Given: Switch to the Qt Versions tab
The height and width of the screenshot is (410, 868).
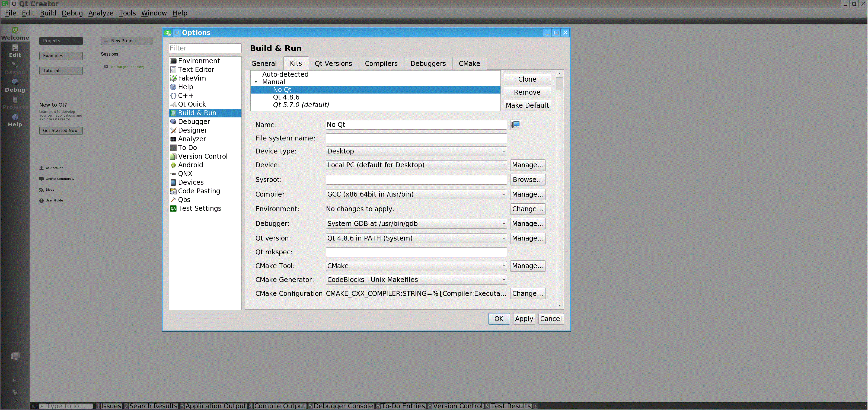Looking at the screenshot, I should pyautogui.click(x=333, y=64).
